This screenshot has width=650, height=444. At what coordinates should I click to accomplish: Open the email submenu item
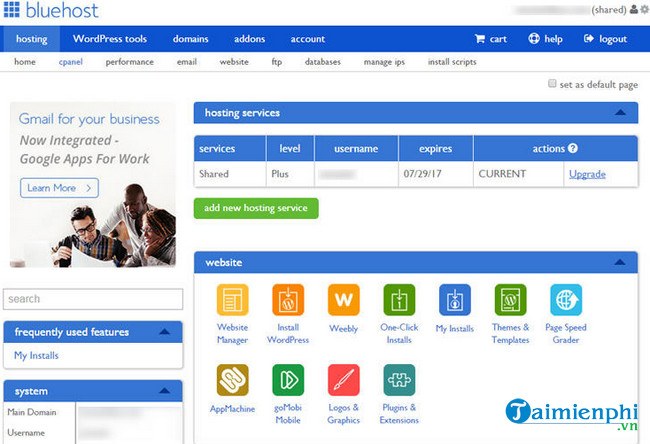click(187, 62)
